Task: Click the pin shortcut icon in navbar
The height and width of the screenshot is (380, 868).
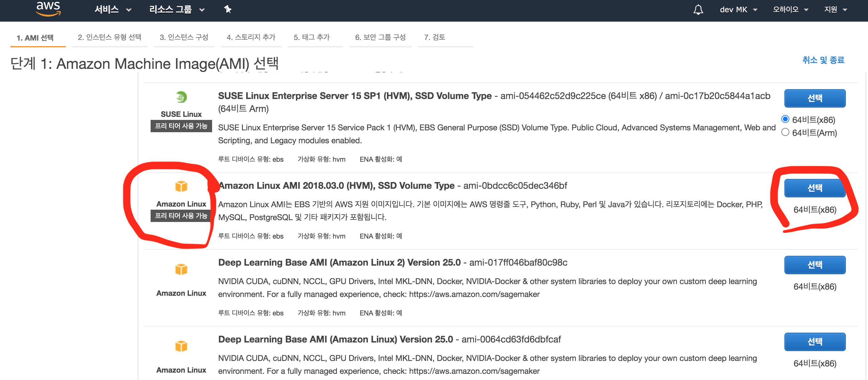Action: click(228, 10)
